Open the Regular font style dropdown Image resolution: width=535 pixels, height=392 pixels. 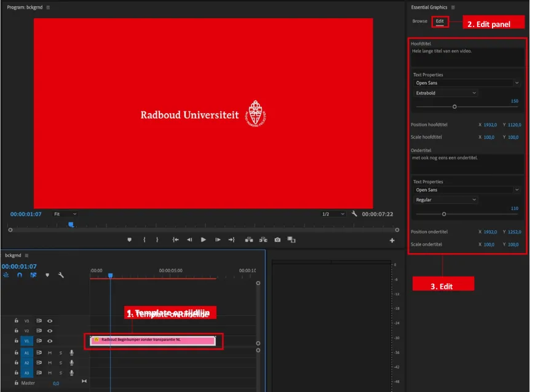click(x=445, y=200)
